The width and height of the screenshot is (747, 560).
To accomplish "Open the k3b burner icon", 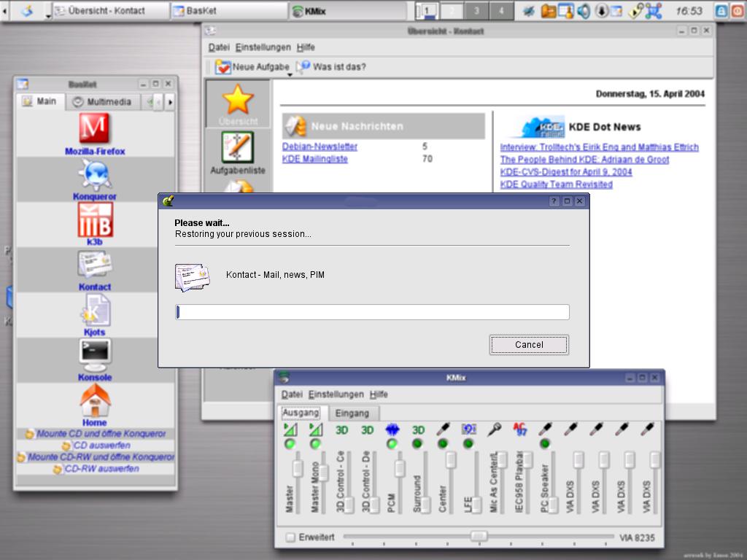I will pyautogui.click(x=96, y=219).
